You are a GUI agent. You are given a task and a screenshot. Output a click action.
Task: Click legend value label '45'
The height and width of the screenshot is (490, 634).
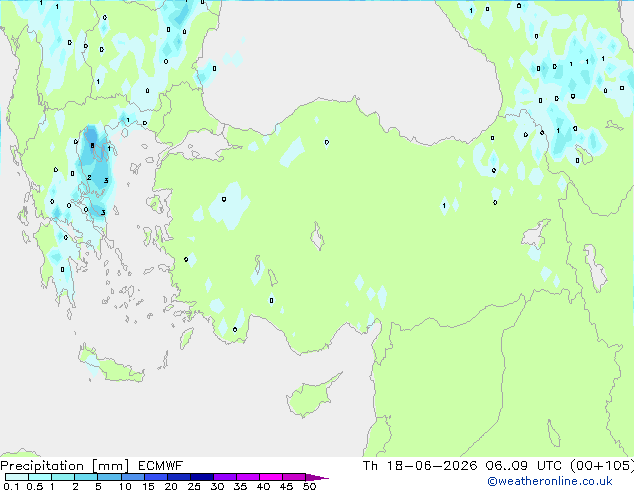coord(286,486)
